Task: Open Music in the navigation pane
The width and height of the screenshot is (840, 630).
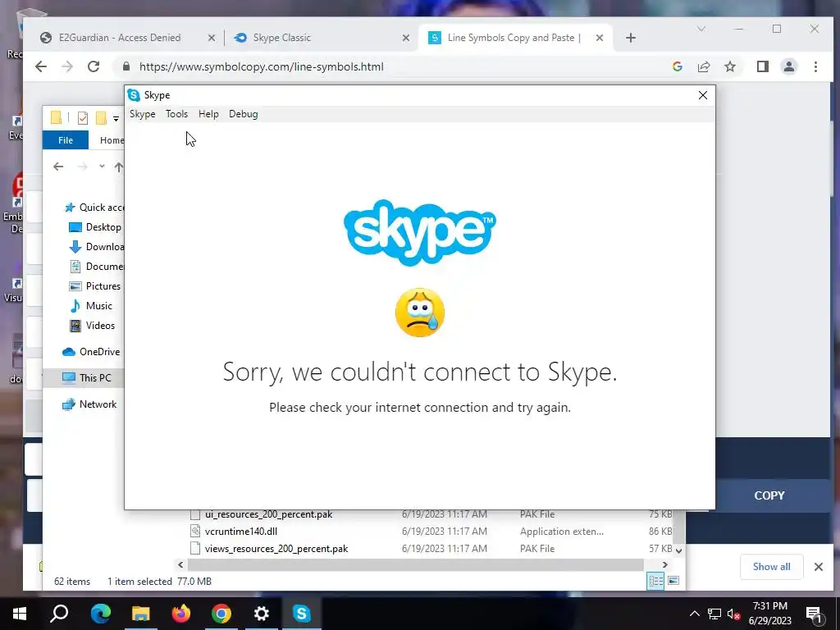Action: tap(90, 306)
